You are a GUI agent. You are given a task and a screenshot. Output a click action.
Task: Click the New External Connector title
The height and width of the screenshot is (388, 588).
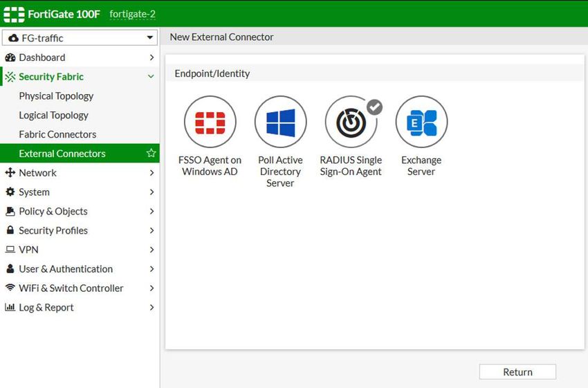tap(221, 37)
